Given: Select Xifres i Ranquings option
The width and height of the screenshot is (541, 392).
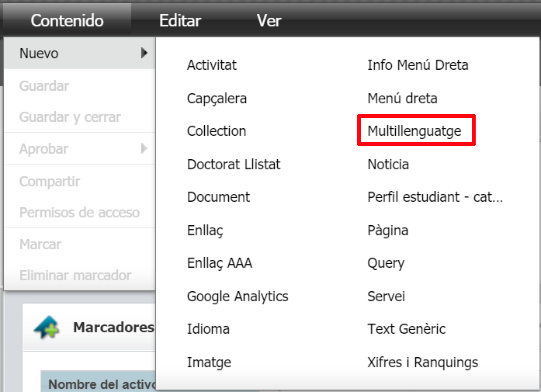Looking at the screenshot, I should [x=422, y=363].
